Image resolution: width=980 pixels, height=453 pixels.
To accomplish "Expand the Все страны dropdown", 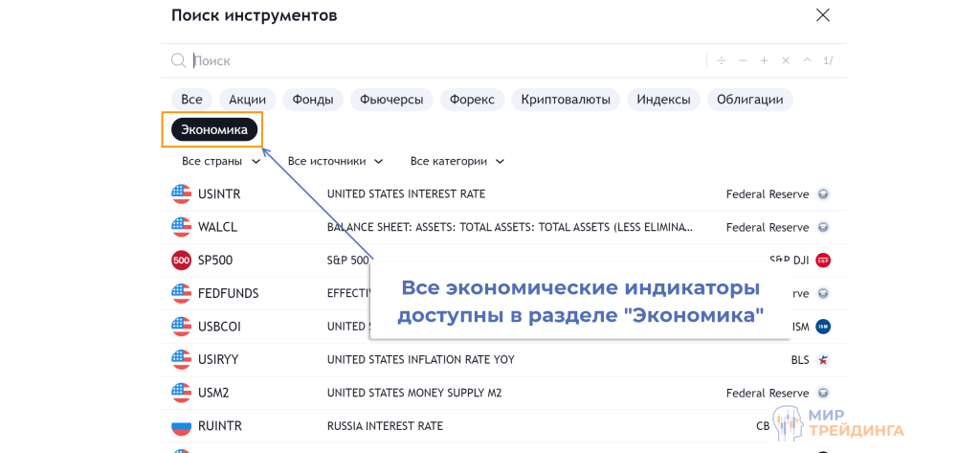I will click(221, 162).
